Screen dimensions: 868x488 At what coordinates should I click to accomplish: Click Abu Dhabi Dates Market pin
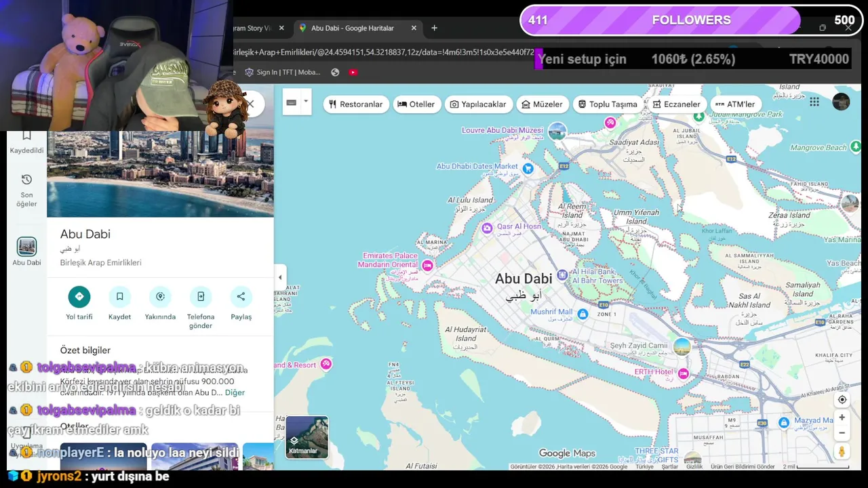(x=528, y=168)
